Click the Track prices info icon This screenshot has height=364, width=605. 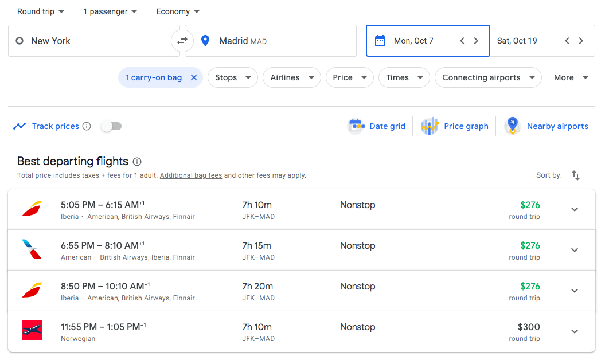87,126
